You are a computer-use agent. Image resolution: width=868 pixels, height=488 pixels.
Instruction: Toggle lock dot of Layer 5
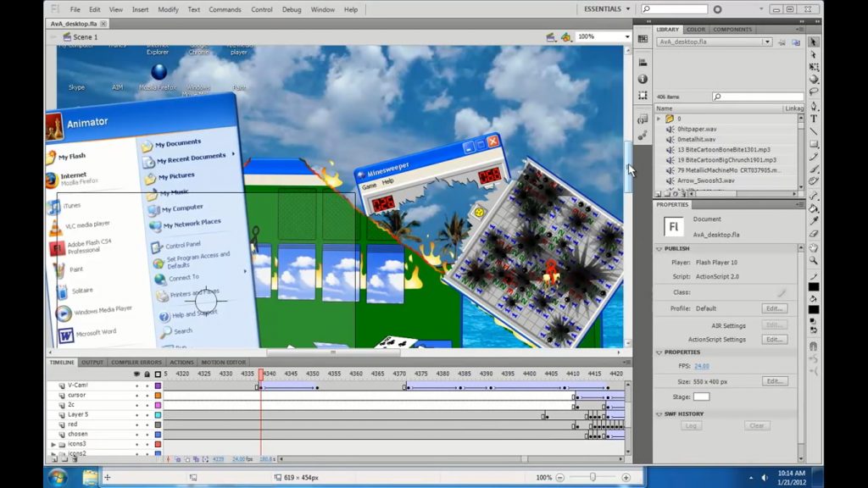pyautogui.click(x=147, y=415)
